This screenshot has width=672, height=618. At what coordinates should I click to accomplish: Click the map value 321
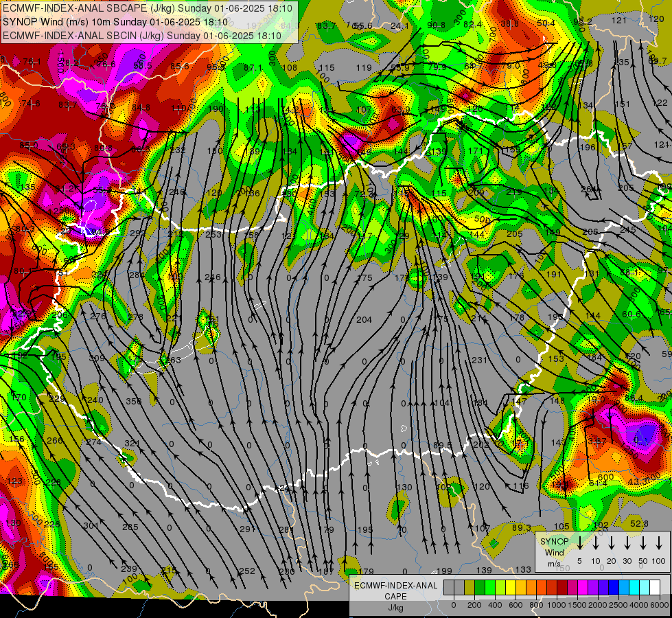click(x=132, y=443)
